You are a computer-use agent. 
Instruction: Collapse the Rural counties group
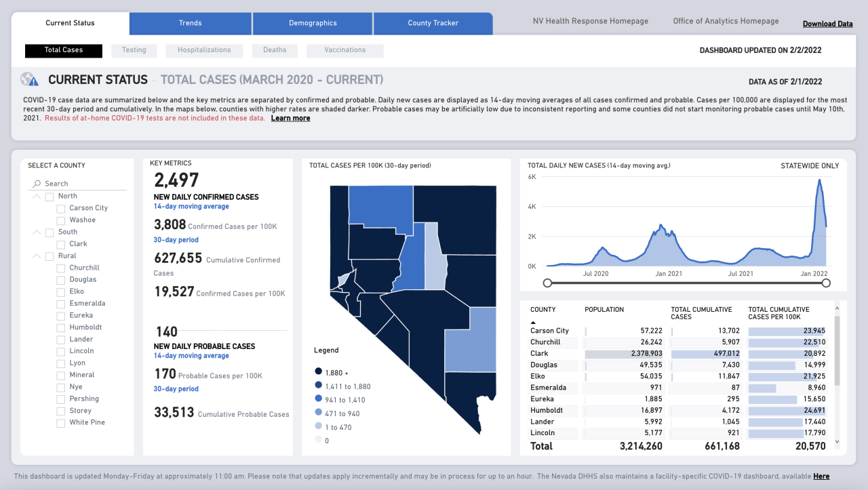pos(36,256)
